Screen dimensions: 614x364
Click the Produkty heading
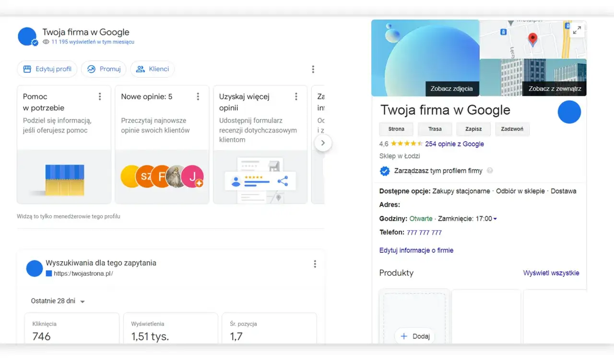(396, 273)
